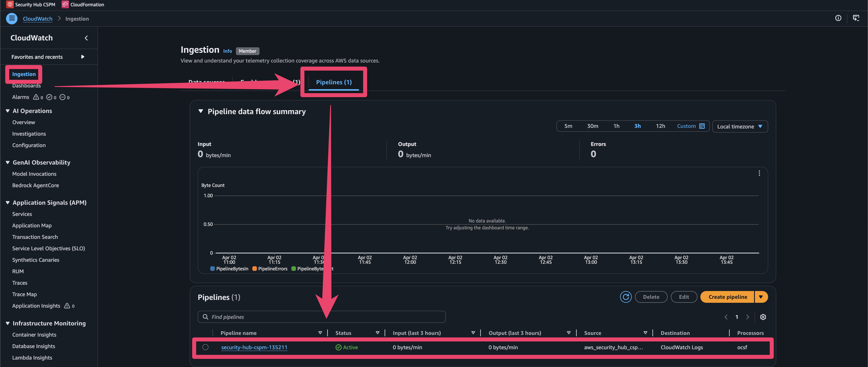Click the CloudShell icon at top right

(856, 18)
